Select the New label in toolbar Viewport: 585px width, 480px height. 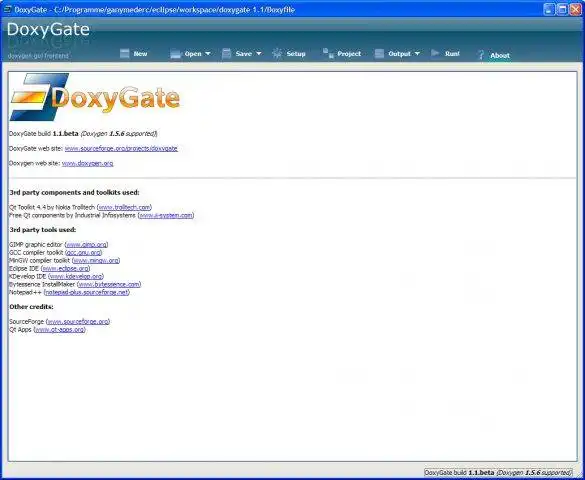[140, 54]
